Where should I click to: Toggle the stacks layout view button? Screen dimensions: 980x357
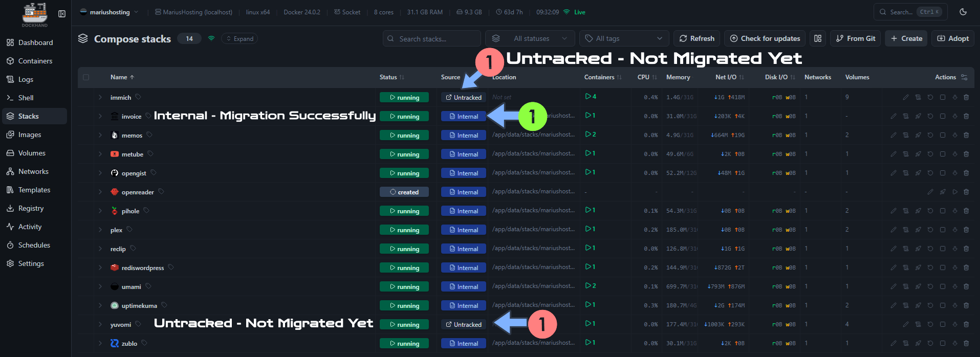click(818, 38)
